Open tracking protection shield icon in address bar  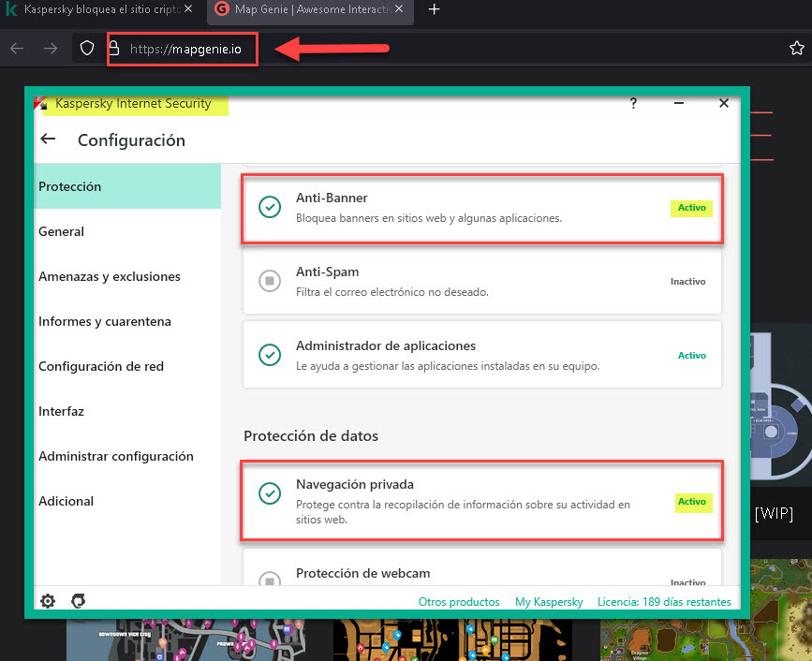87,48
